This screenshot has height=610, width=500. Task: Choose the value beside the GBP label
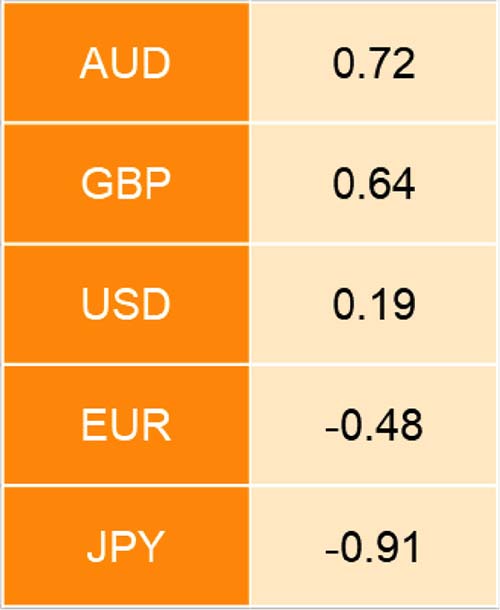click(374, 183)
